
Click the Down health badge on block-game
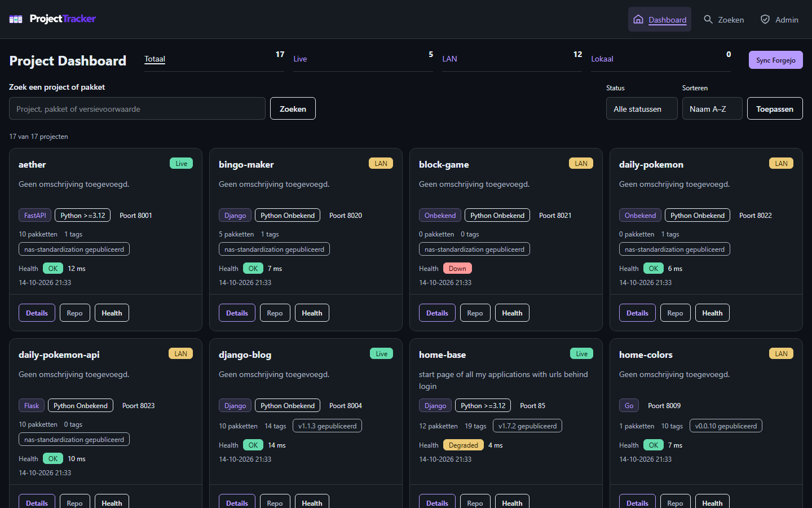click(x=457, y=268)
